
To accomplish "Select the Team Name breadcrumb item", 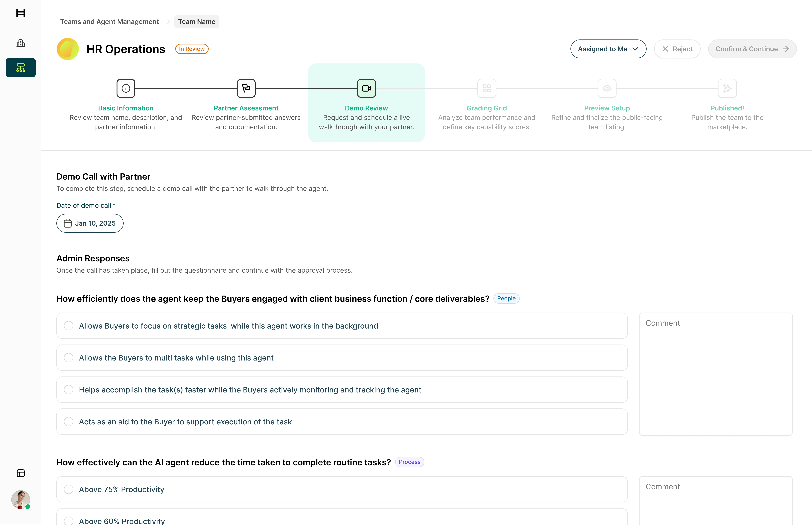I will [197, 21].
